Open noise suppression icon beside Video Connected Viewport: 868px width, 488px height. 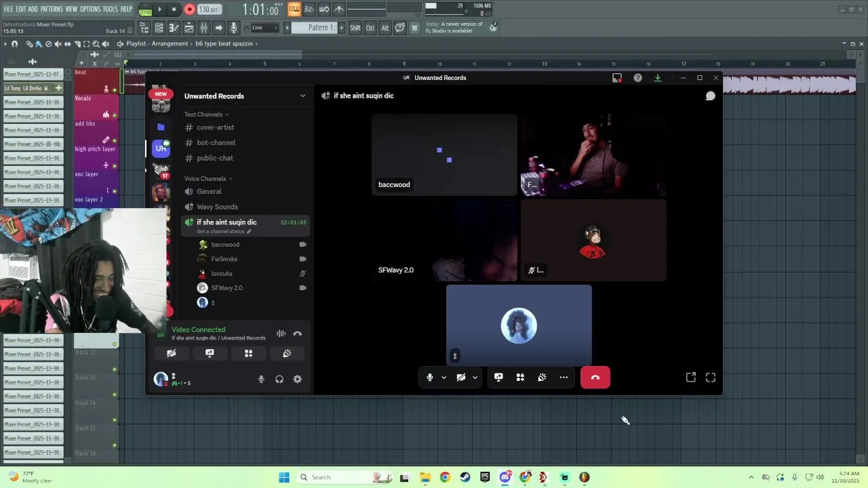(281, 333)
